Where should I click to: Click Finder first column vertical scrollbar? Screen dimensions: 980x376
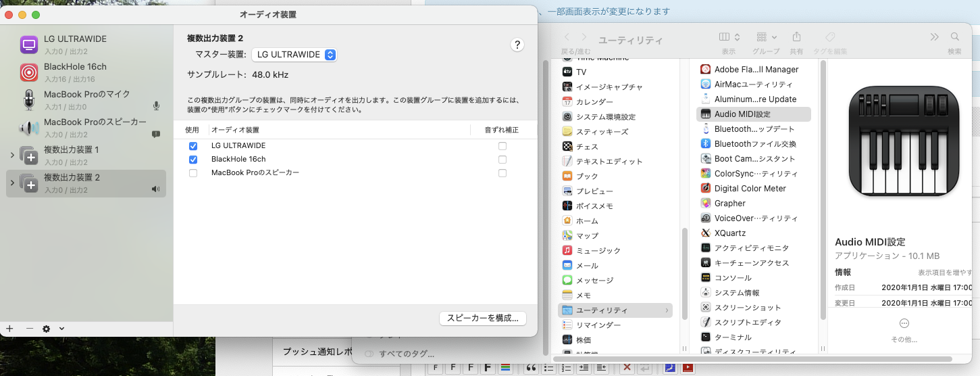pyautogui.click(x=684, y=273)
